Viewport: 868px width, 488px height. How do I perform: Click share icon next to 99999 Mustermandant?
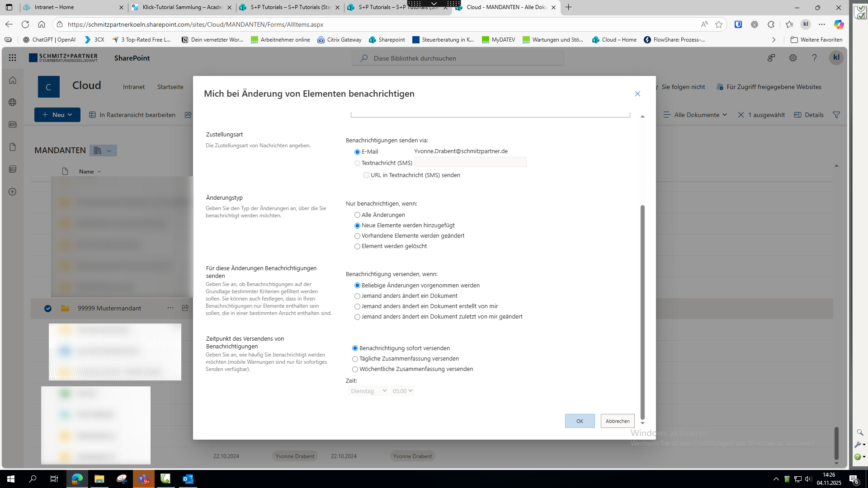185,308
